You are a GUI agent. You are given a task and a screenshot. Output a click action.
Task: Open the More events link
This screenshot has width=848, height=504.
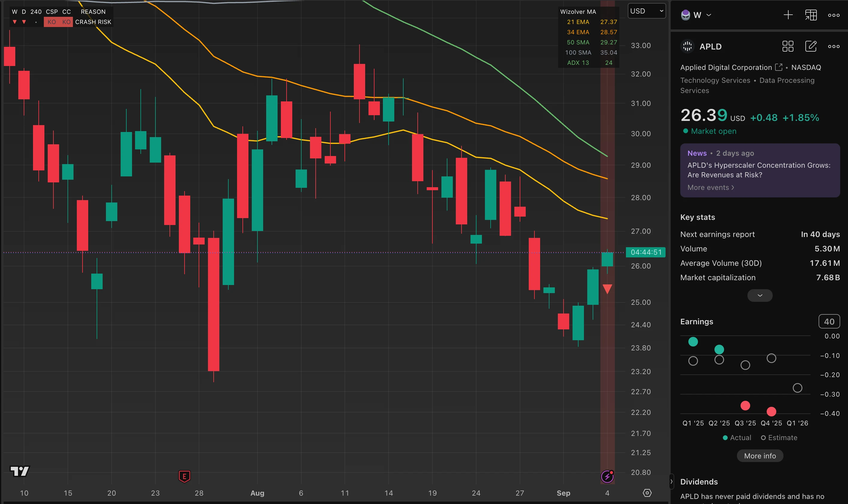(x=711, y=187)
